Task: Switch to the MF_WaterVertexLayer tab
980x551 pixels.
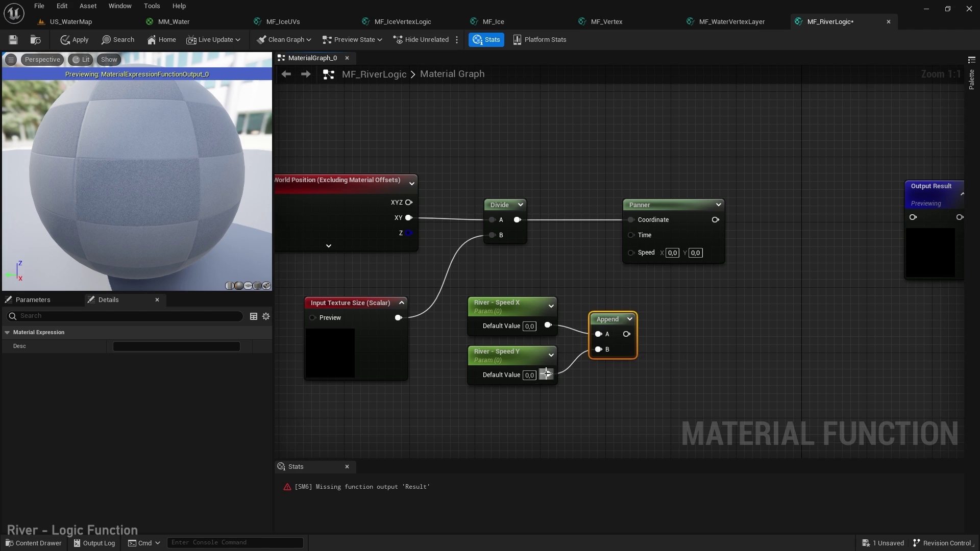Action: click(x=731, y=22)
